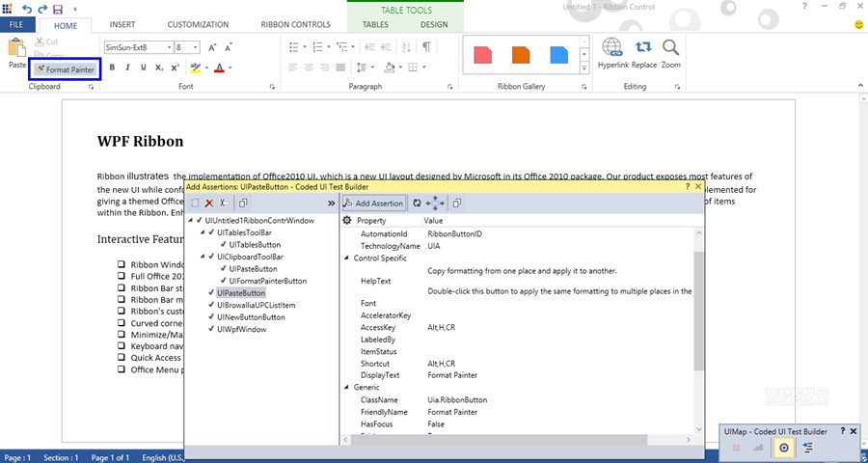Select the UIFormatPainterButton tree item
868x463 pixels.
click(267, 281)
